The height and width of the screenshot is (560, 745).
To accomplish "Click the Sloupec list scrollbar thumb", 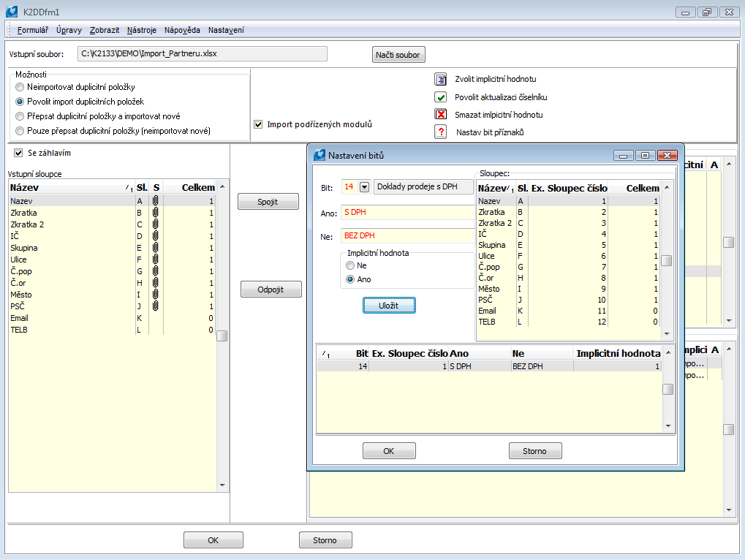I will pos(667,261).
